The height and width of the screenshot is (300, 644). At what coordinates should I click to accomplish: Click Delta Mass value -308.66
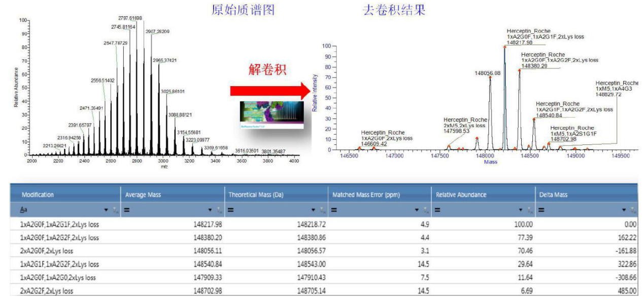(626, 277)
